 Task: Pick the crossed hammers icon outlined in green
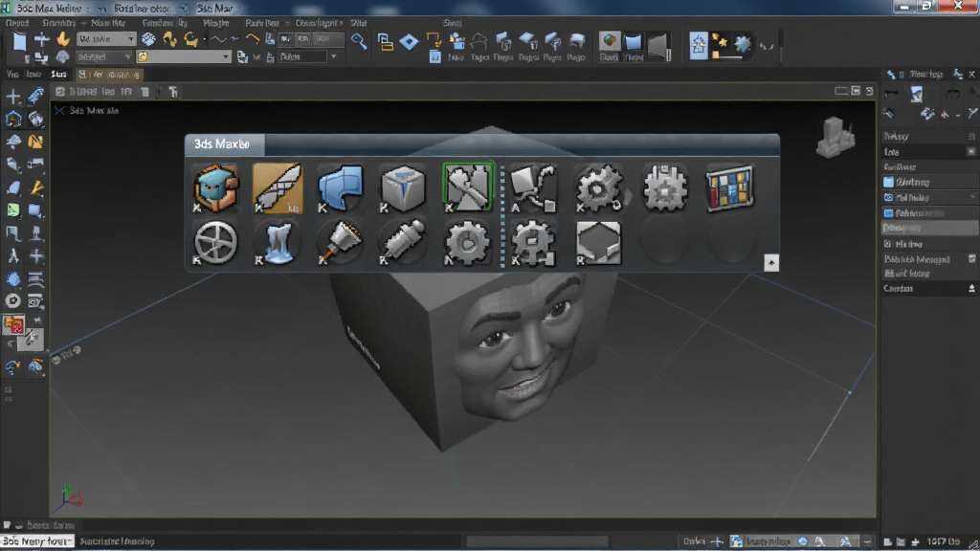[467, 187]
